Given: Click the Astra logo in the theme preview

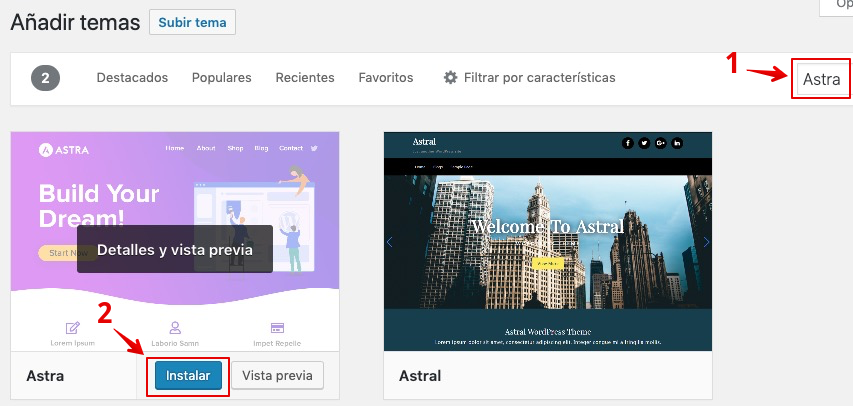Looking at the screenshot, I should (x=66, y=150).
